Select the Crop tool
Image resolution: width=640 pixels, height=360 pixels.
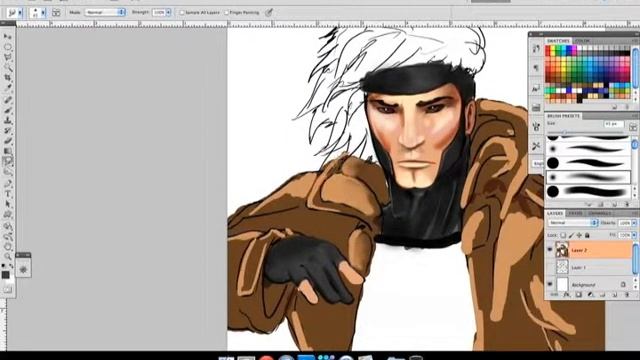point(8,78)
